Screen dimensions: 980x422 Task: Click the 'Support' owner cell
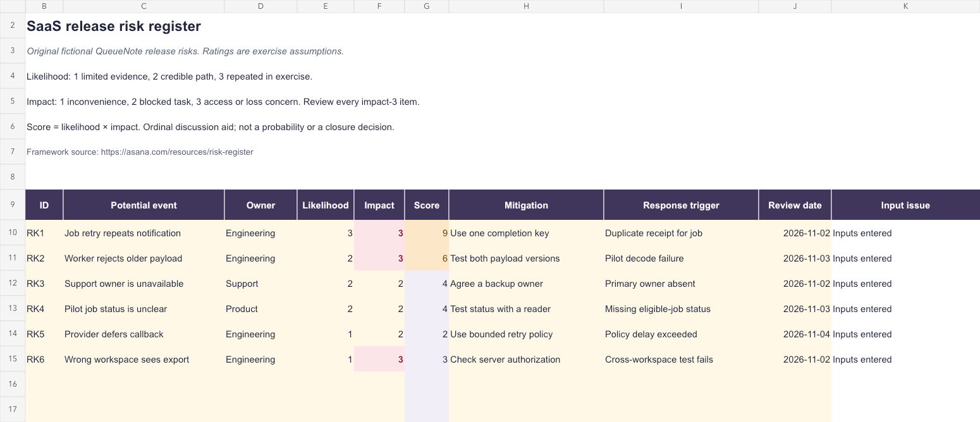point(260,284)
